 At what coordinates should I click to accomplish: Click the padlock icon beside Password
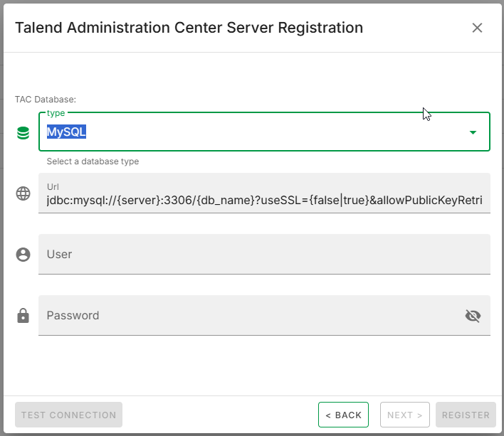coord(23,316)
